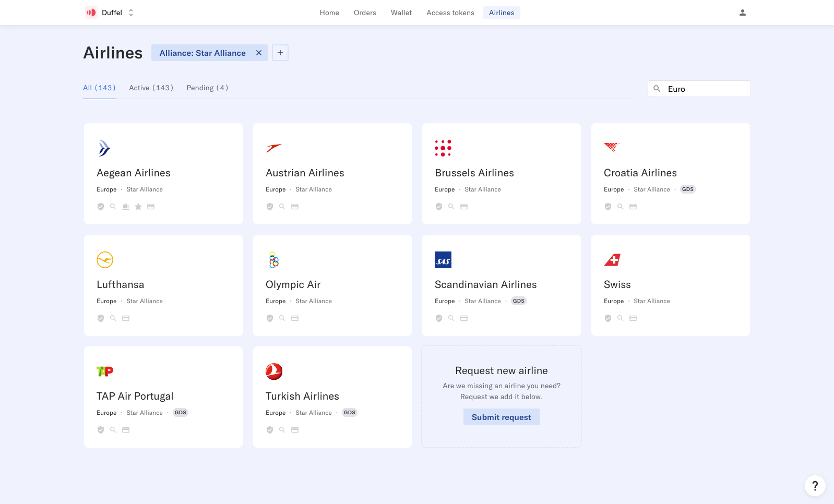Image resolution: width=834 pixels, height=504 pixels.
Task: Click the SAS logo
Action: tap(443, 260)
